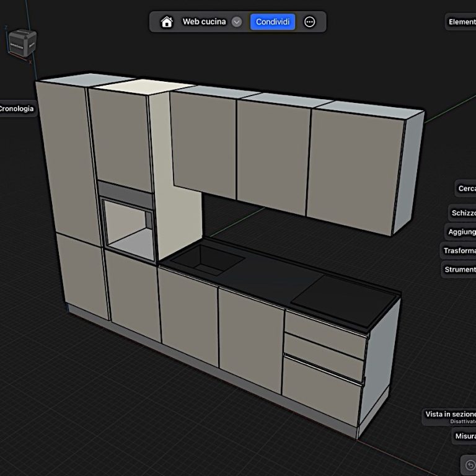The image size is (476, 476).
Task: Open the Strumenti tools menu
Action: point(460,270)
